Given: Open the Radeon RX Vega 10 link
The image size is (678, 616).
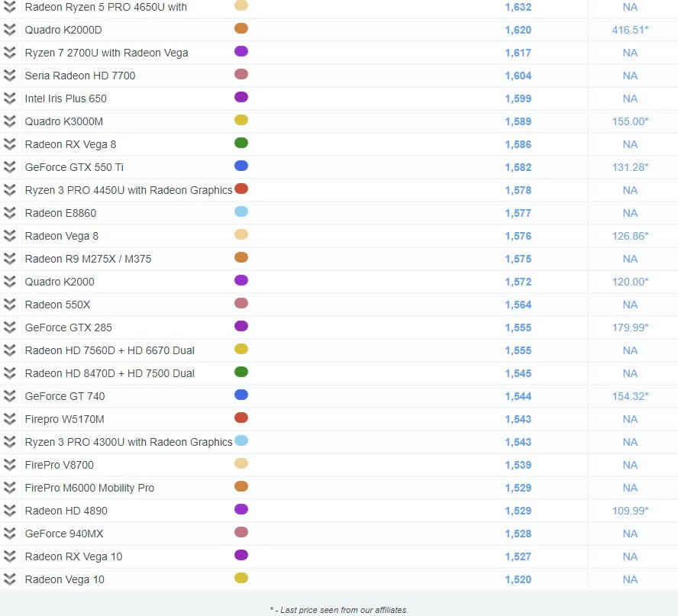Looking at the screenshot, I should [73, 556].
